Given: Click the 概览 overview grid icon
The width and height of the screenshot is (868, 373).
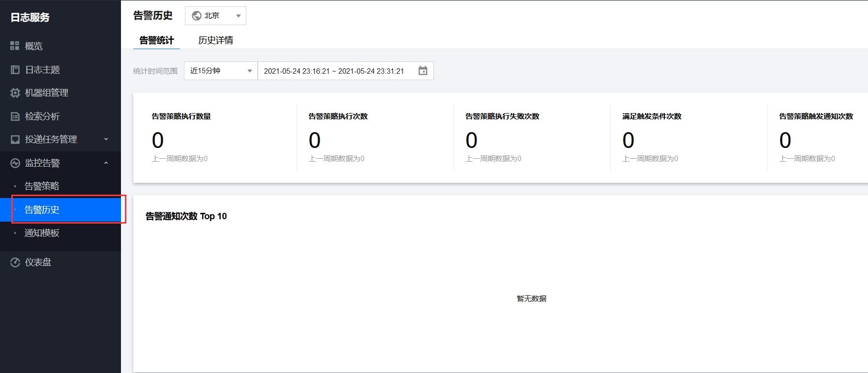Looking at the screenshot, I should point(15,46).
